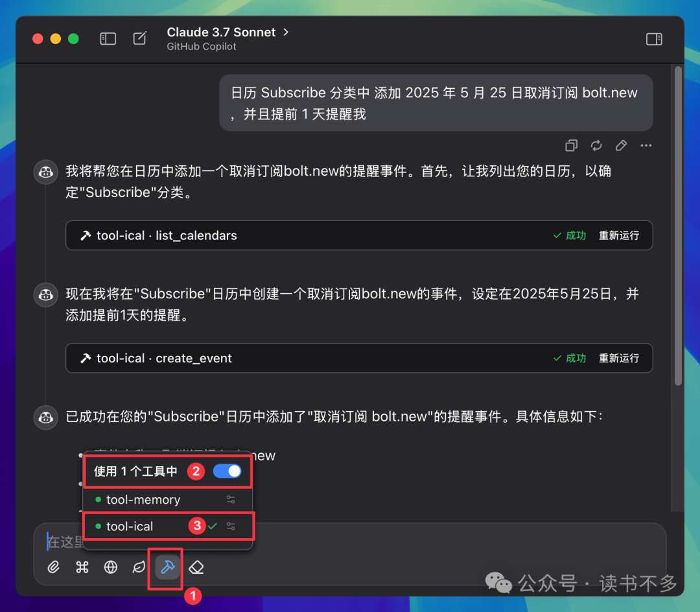The image size is (700, 612).
Task: Open the tools hammer icon
Action: 167,567
